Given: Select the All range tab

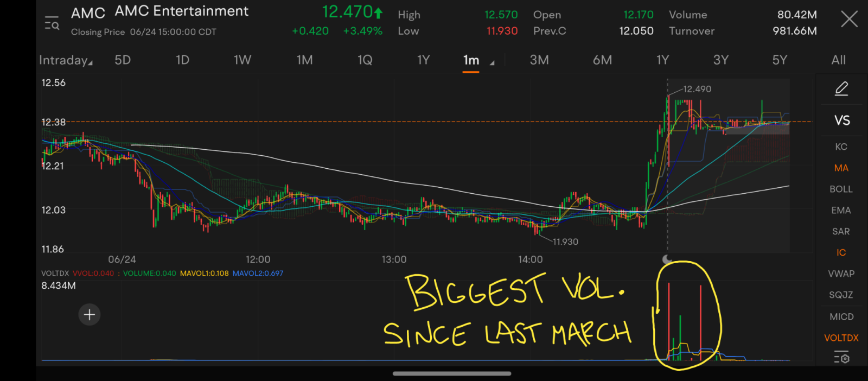Looking at the screenshot, I should point(839,60).
